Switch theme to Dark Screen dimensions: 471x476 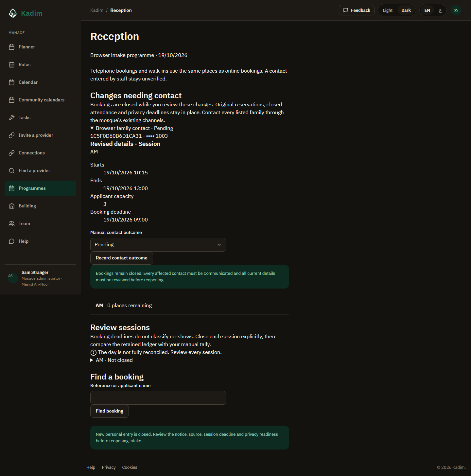click(x=406, y=10)
